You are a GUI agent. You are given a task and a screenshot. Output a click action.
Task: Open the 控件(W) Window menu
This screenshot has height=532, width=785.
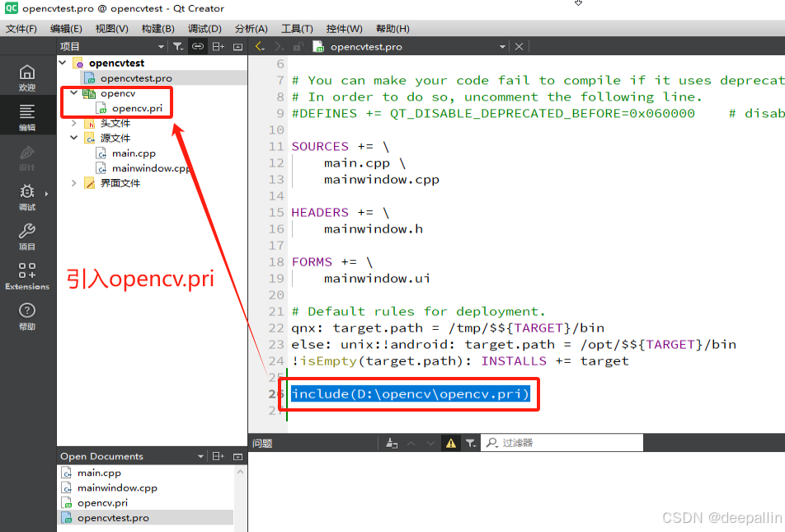pyautogui.click(x=344, y=29)
